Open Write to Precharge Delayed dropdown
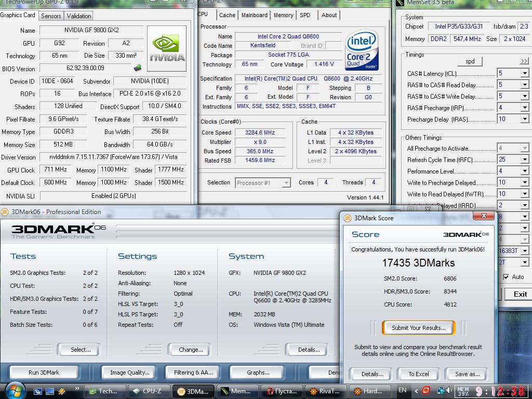Viewport: 532px width, 399px height. pyautogui.click(x=525, y=182)
